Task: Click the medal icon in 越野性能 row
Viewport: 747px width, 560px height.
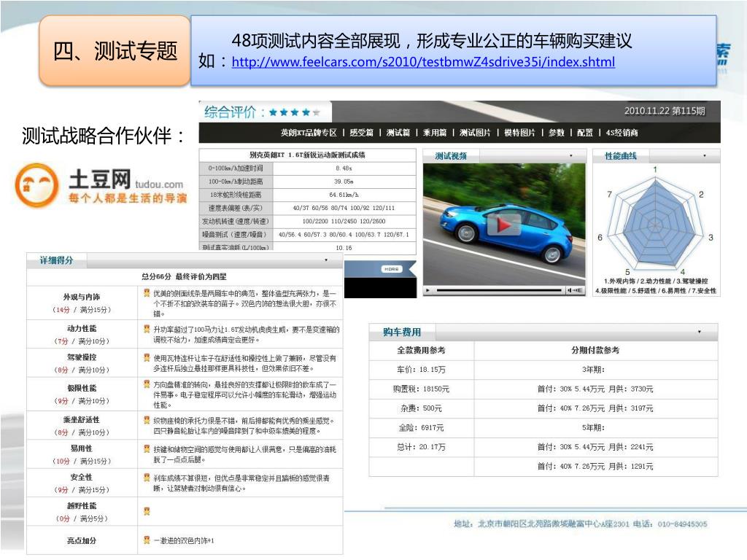Action: pos(147,511)
